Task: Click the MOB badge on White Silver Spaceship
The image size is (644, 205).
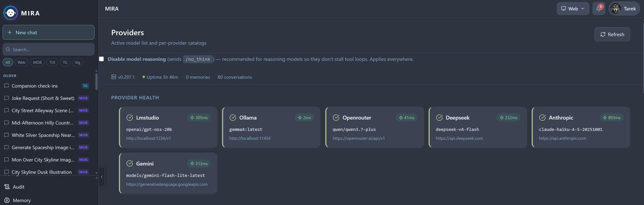Action: (x=83, y=135)
